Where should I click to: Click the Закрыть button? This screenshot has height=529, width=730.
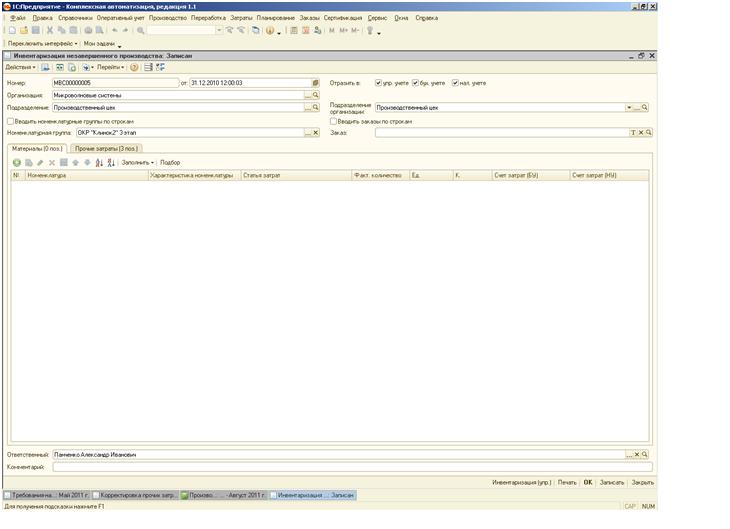(x=642, y=482)
